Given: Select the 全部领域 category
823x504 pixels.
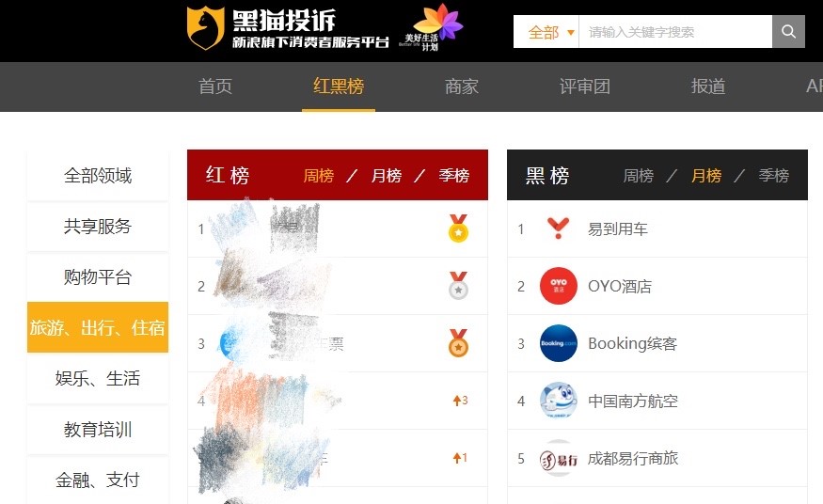Looking at the screenshot, I should (98, 175).
